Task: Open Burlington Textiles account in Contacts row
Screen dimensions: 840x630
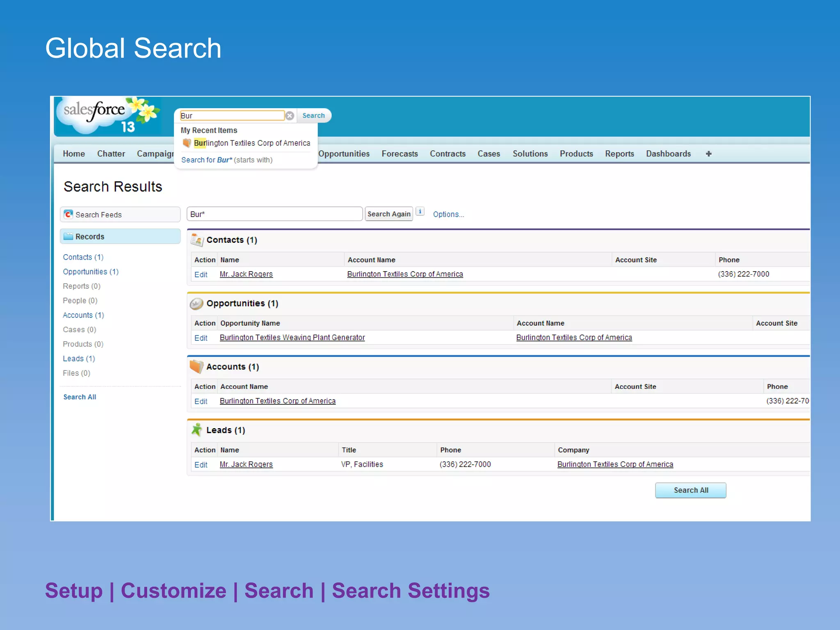Action: click(x=405, y=274)
